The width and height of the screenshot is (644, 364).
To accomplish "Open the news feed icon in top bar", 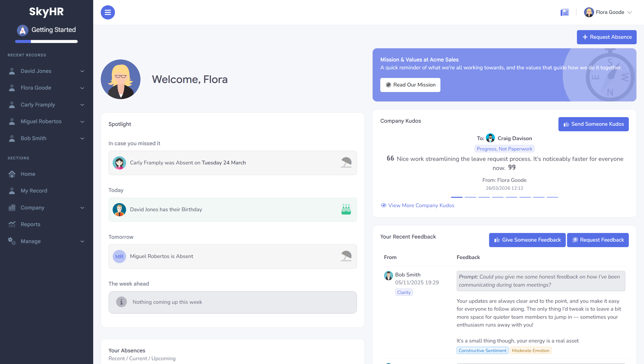I will point(565,12).
